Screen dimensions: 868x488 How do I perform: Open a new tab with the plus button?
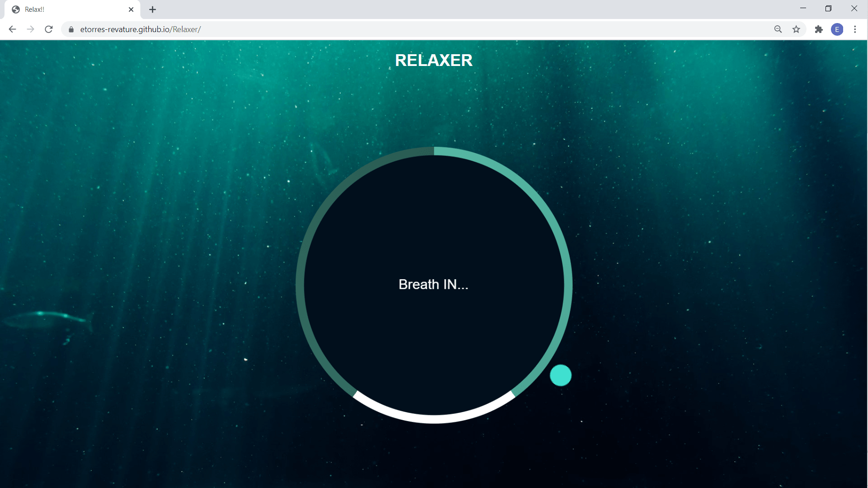(x=153, y=9)
